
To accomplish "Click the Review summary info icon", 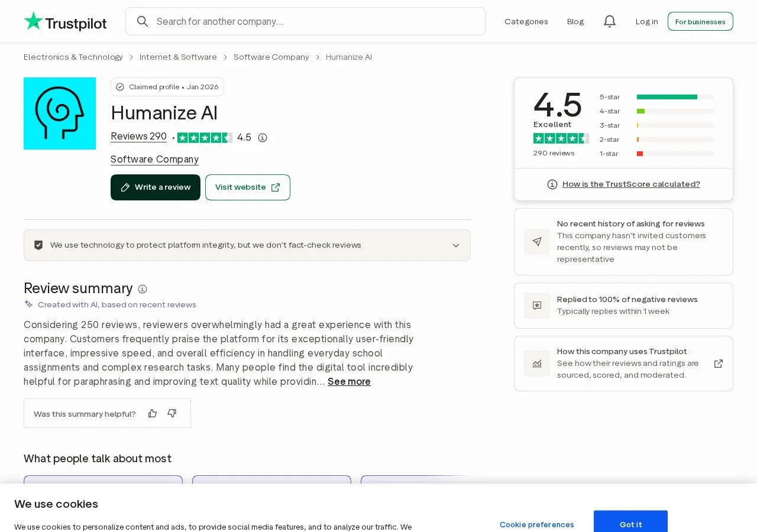I will click(x=143, y=289).
